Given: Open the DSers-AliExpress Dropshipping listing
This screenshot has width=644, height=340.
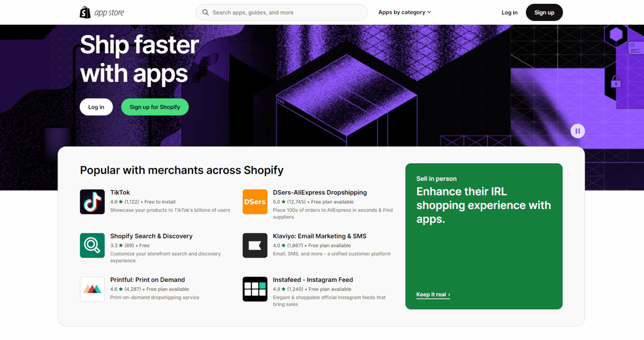Looking at the screenshot, I should 319,192.
